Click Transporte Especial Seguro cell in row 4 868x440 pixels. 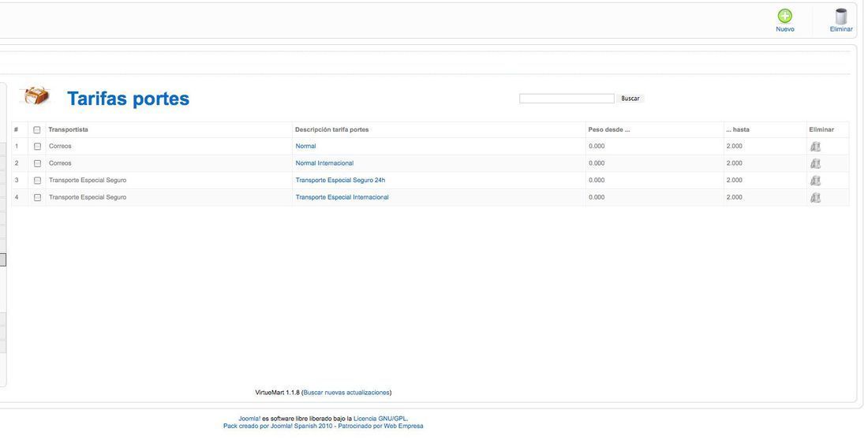coord(88,197)
